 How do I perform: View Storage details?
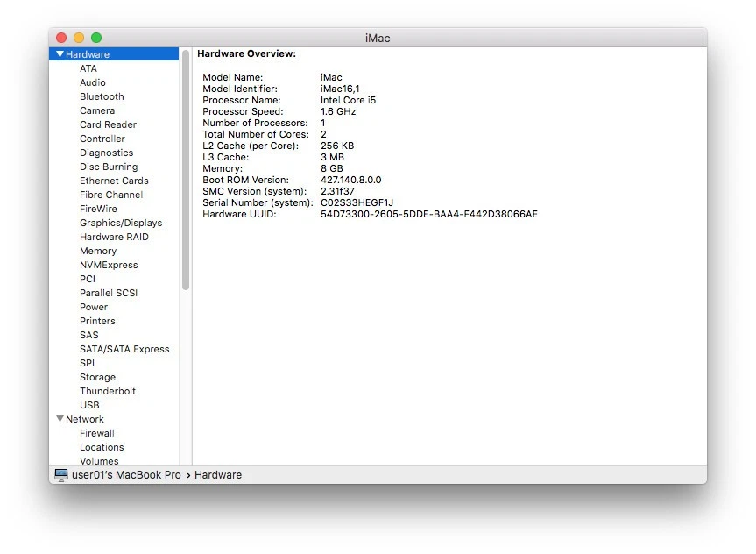(97, 377)
